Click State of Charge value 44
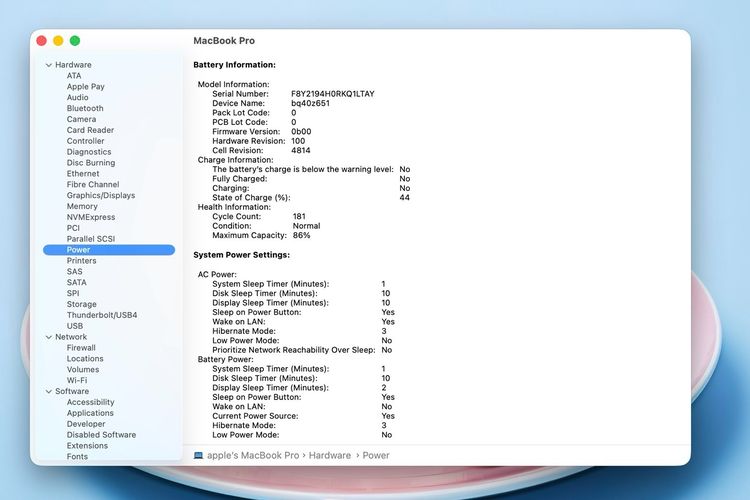The image size is (750, 500). pos(405,198)
